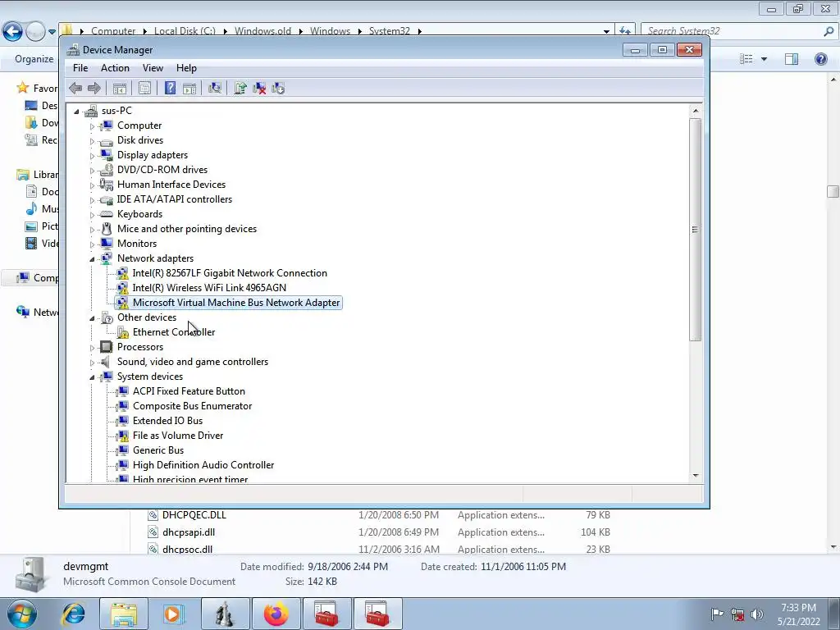This screenshot has width=840, height=630.
Task: Open the Explorer change view dropdown arrow
Action: pos(764,59)
